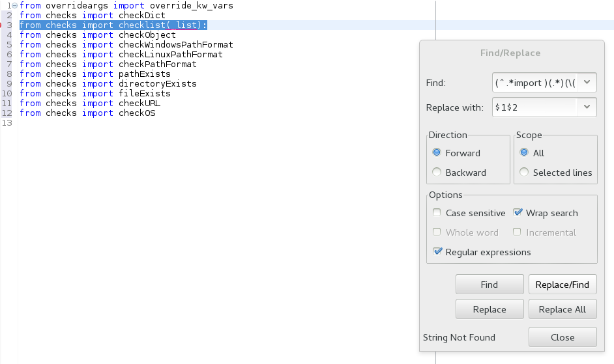Click override_kw_vars on line 1

click(x=192, y=6)
